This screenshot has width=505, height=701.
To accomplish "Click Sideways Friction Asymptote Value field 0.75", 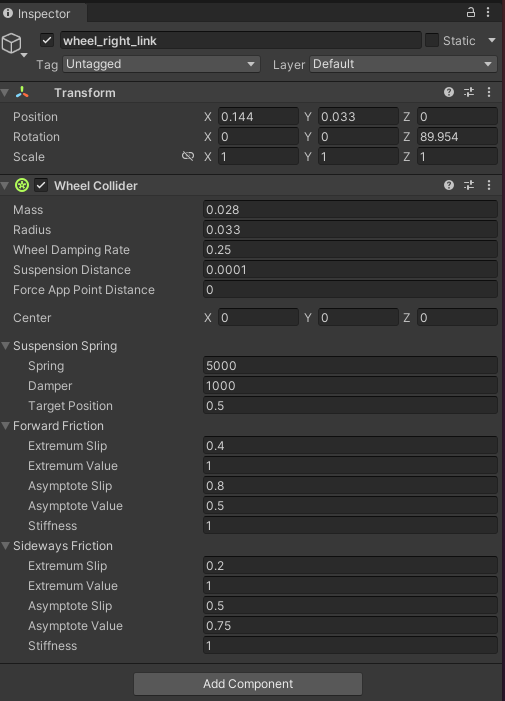I will (x=350, y=625).
